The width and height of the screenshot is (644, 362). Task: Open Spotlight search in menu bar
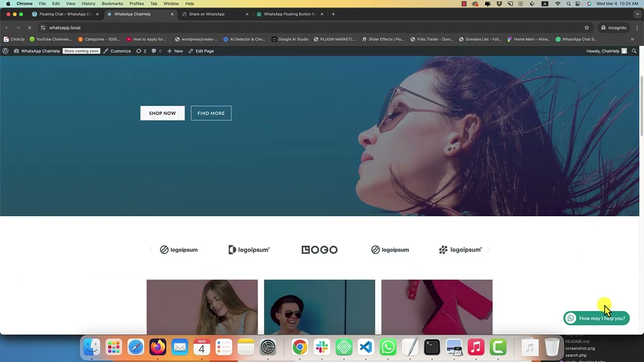pyautogui.click(x=569, y=4)
